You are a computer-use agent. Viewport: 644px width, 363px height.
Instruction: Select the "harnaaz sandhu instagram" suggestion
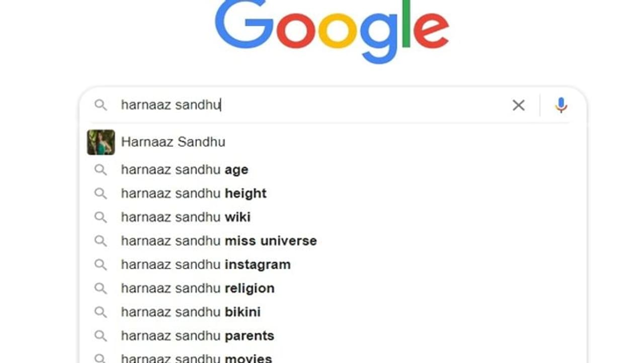[x=206, y=264]
